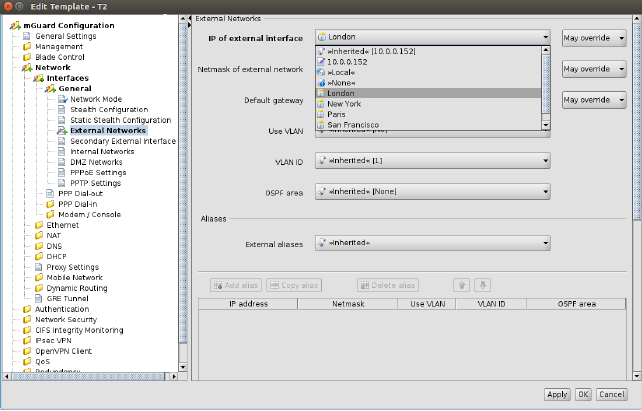Select the DHCP folder icon
Image resolution: width=642 pixels, height=411 pixels.
click(39, 256)
